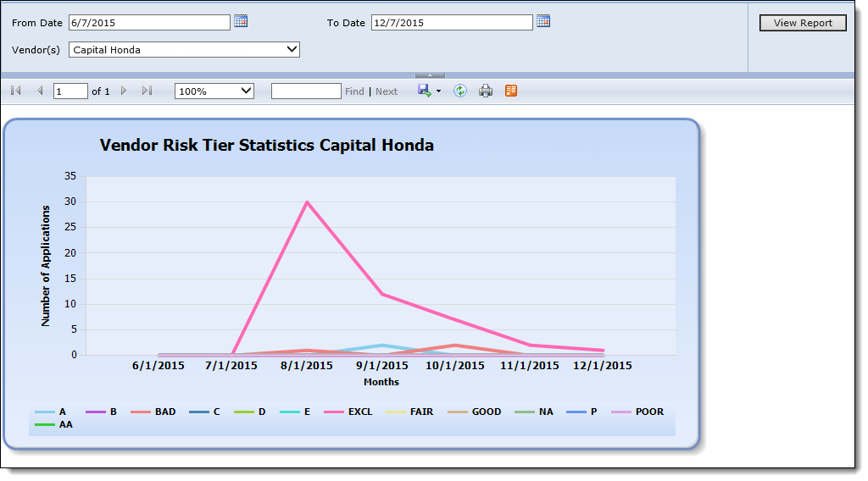Click the P legend entry
Screen dimensions: 868x481
581,412
